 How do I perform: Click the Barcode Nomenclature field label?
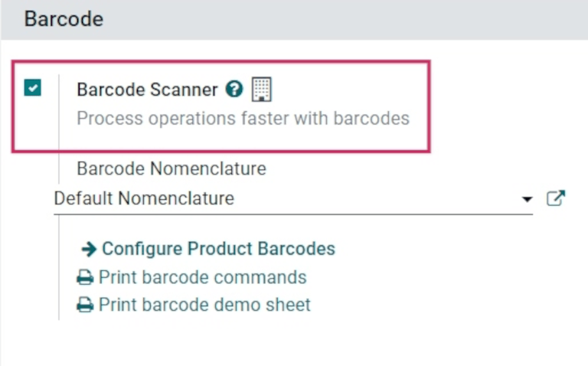click(x=171, y=168)
